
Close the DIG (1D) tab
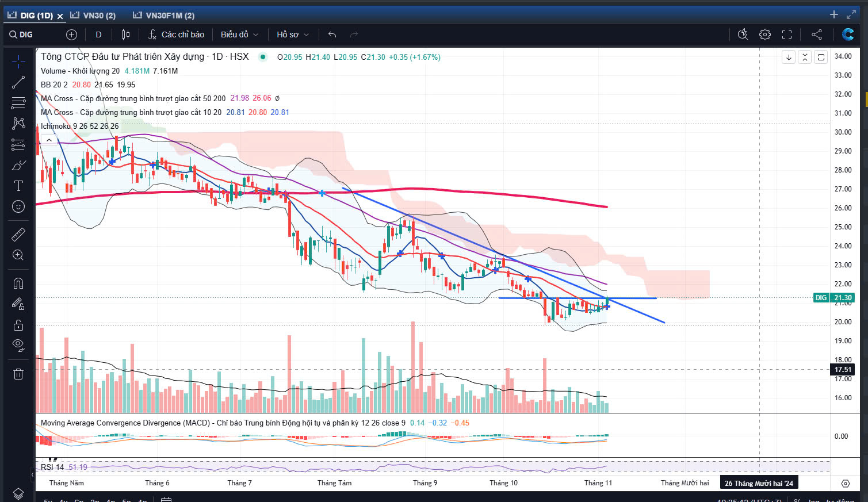(x=60, y=16)
